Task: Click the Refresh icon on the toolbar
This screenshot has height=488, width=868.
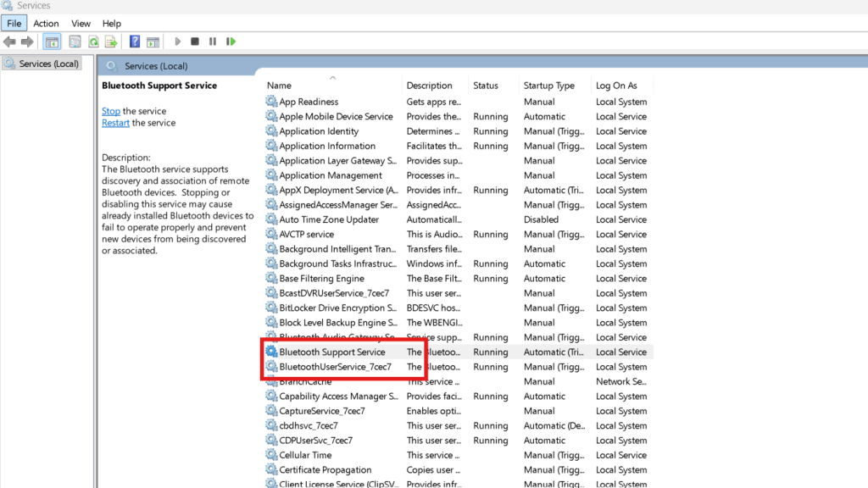Action: [93, 41]
